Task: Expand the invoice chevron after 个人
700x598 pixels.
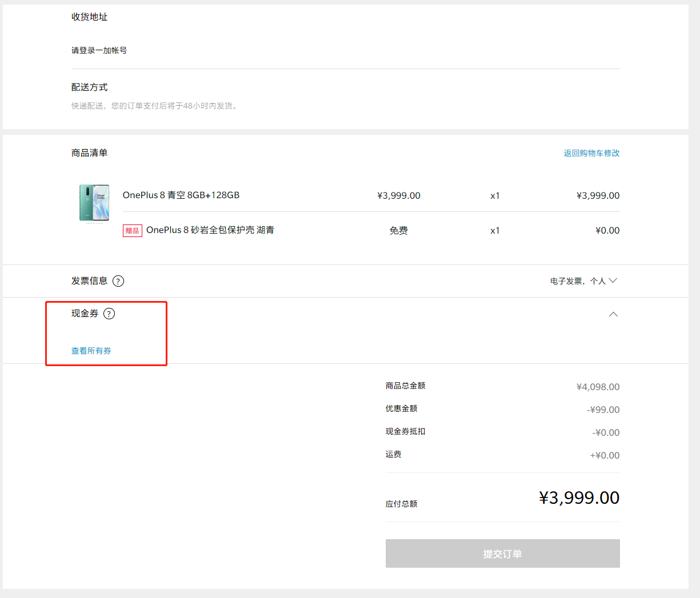Action: [613, 280]
